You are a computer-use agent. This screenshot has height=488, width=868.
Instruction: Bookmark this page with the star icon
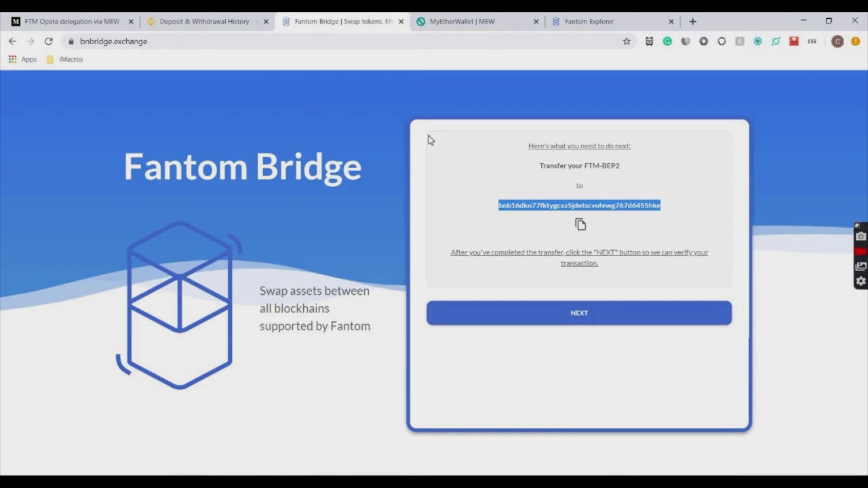click(627, 41)
